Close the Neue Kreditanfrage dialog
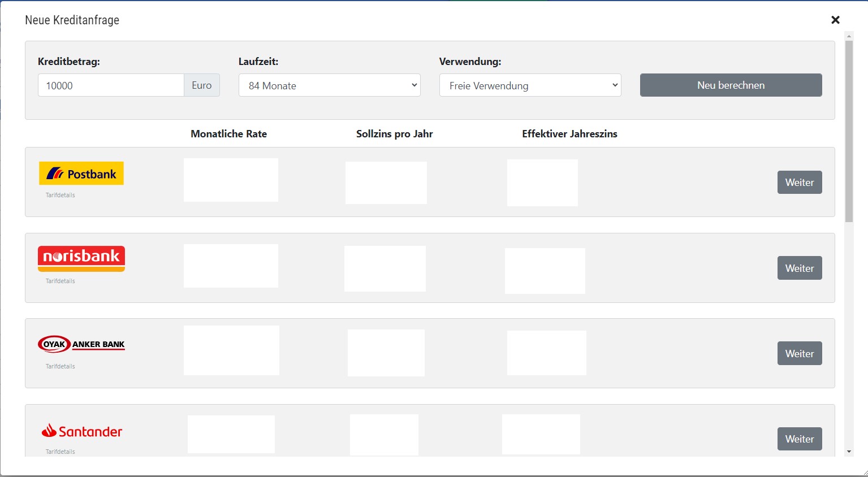The height and width of the screenshot is (477, 868). point(835,20)
